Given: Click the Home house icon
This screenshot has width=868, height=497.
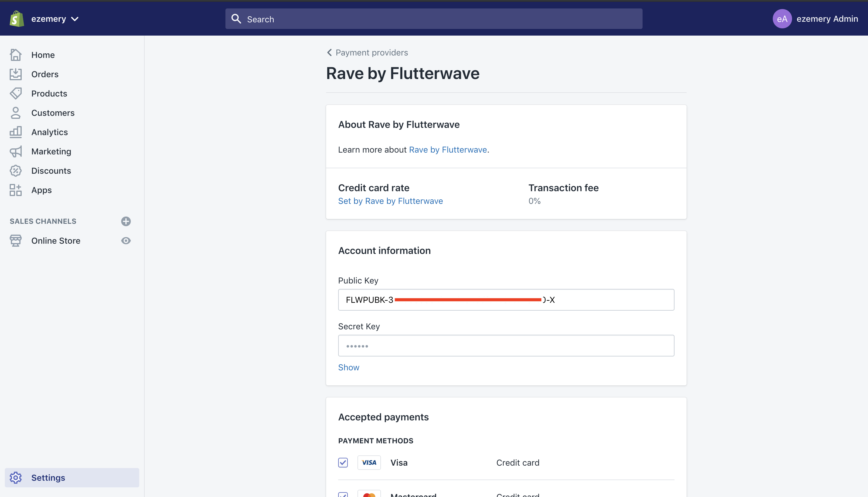Looking at the screenshot, I should pos(16,55).
